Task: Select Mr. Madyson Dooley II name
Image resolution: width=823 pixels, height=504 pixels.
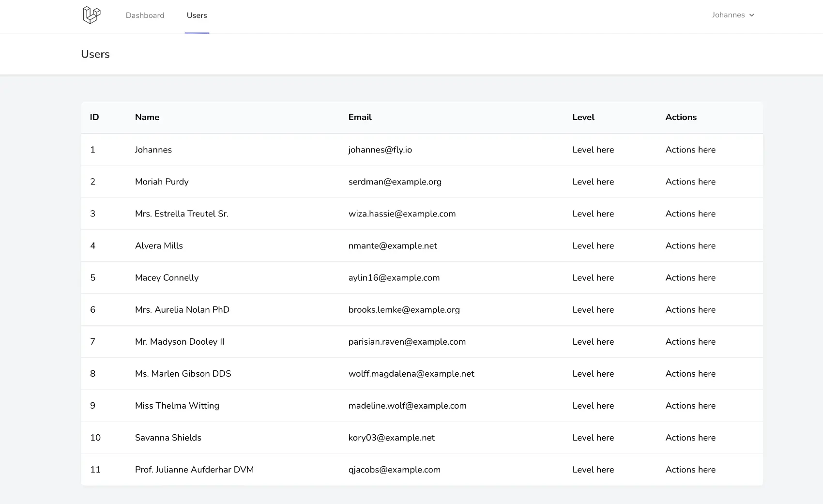Action: tap(180, 341)
